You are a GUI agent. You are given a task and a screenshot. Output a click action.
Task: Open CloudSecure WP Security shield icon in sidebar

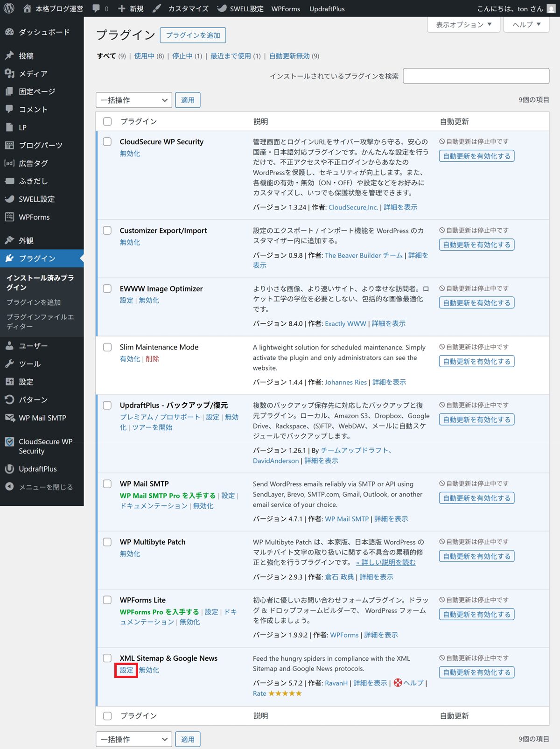coord(9,441)
